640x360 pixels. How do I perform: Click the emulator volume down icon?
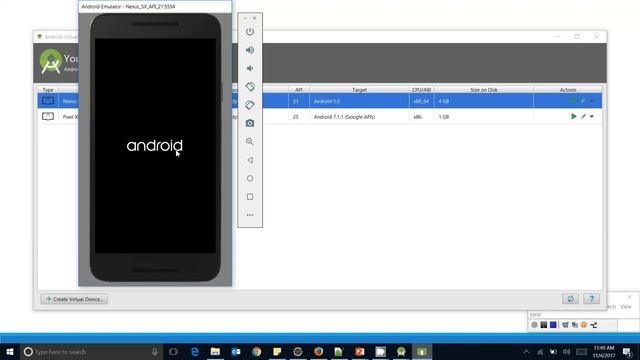(250, 68)
